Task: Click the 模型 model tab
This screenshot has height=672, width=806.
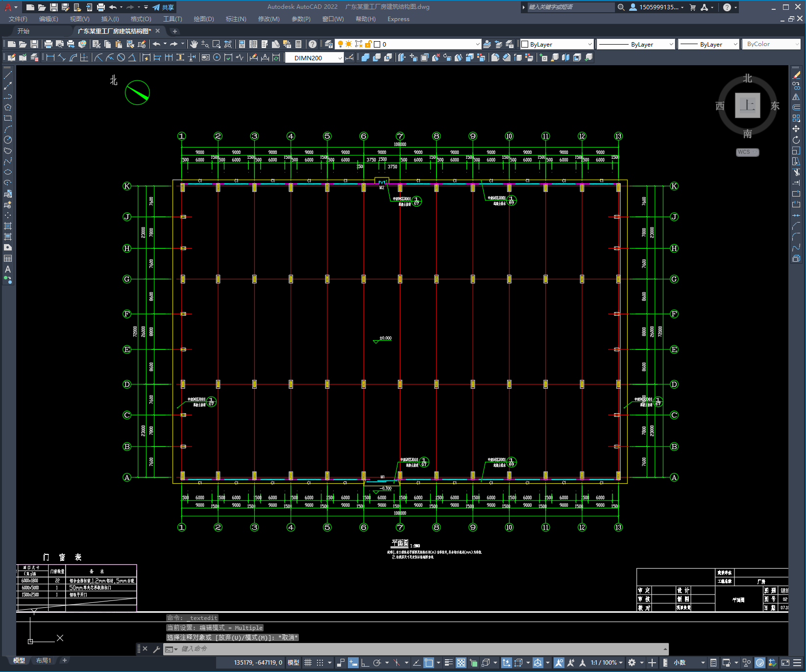Action: tap(19, 661)
